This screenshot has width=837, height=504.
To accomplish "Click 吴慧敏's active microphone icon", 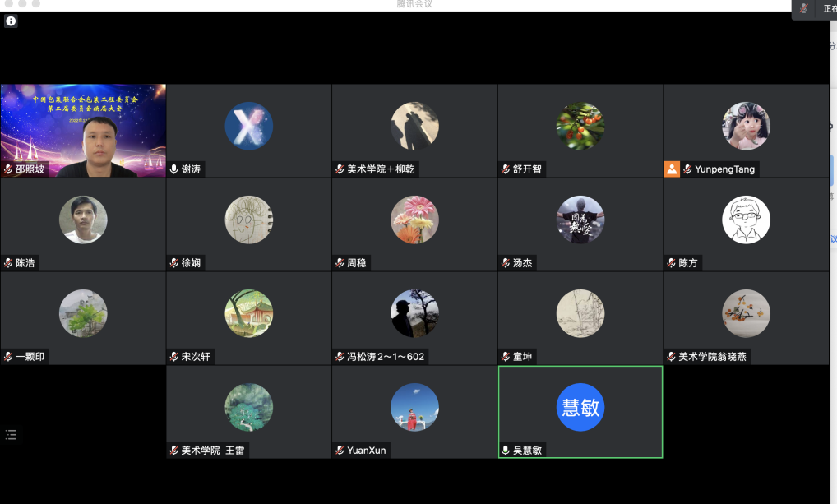I will (506, 451).
